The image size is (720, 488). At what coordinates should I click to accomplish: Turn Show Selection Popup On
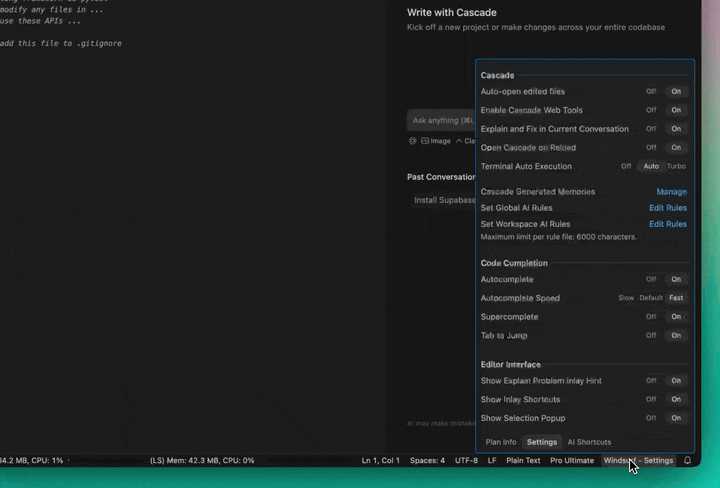tap(676, 418)
